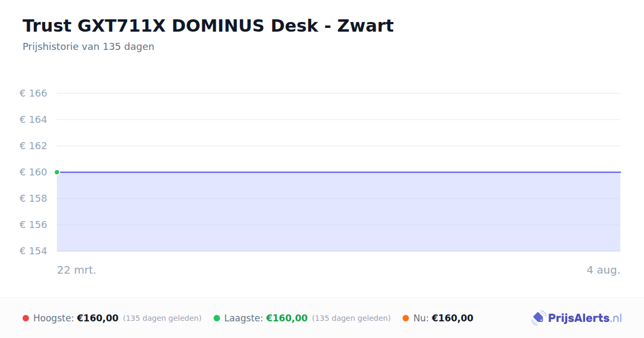644x338 pixels.
Task: Click the blue price line in chart
Action: 339,172
